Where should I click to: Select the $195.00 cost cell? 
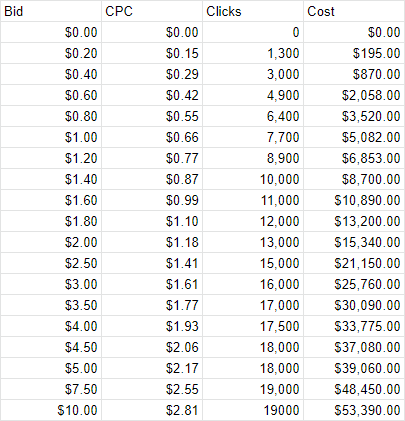[354, 53]
